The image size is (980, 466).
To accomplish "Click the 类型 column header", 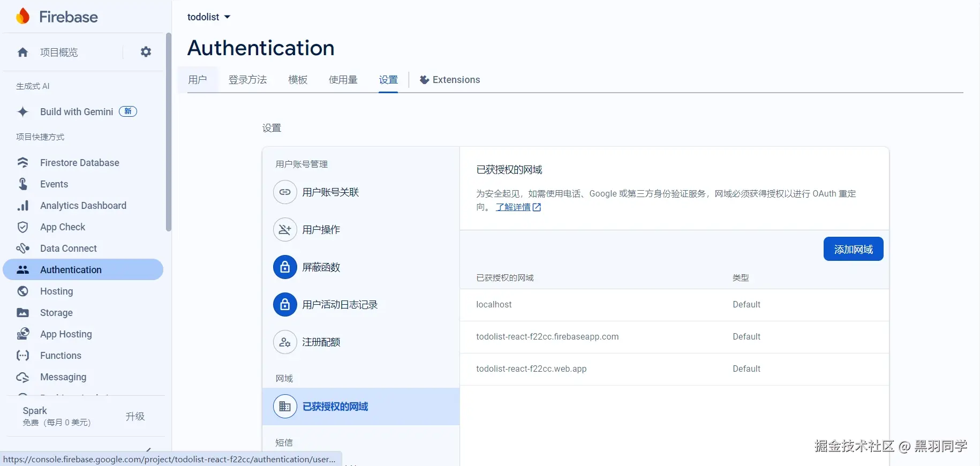I will 741,277.
